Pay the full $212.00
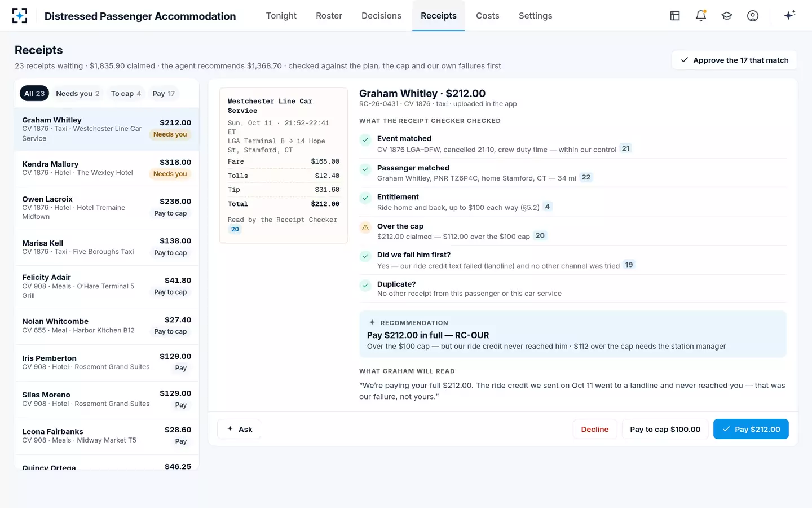The width and height of the screenshot is (812, 508). click(751, 430)
